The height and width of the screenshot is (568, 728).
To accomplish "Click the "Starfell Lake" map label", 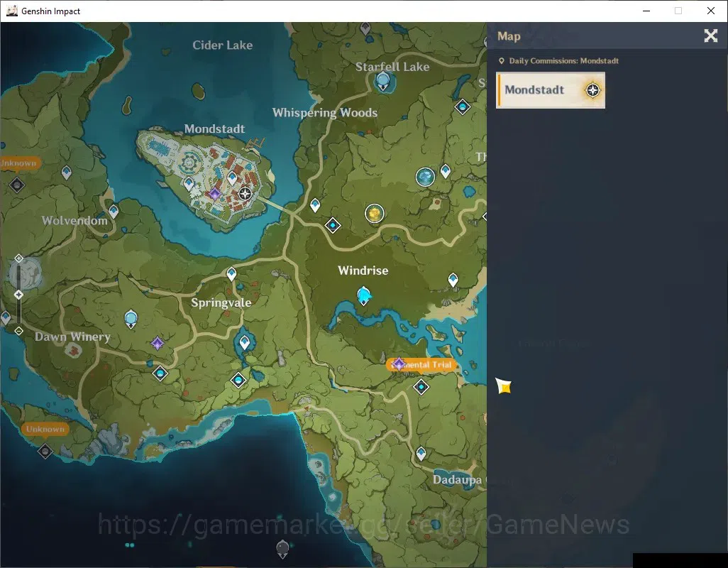I will pyautogui.click(x=392, y=67).
